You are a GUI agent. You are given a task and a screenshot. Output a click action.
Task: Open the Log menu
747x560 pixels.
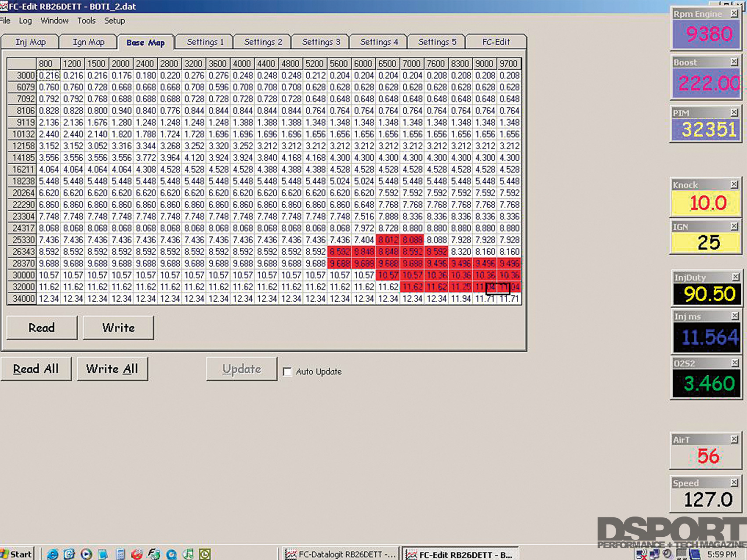click(25, 21)
